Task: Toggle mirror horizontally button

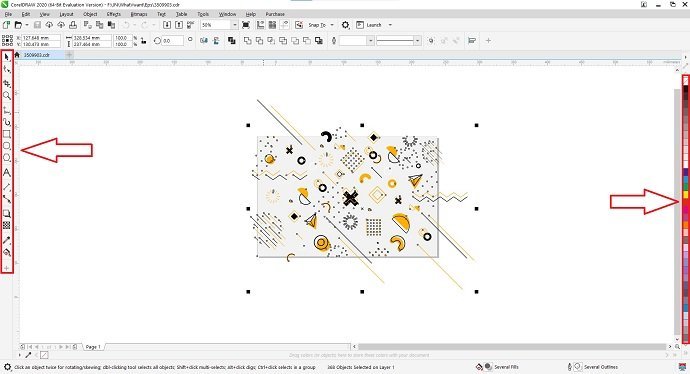Action: point(204,40)
